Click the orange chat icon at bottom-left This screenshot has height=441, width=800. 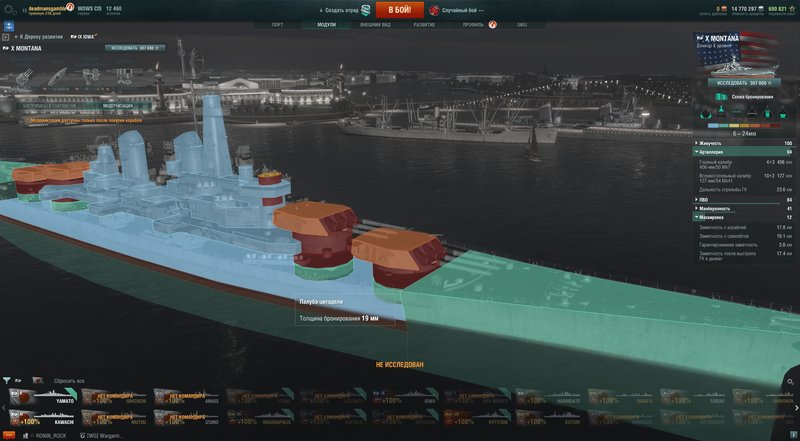click(9, 436)
